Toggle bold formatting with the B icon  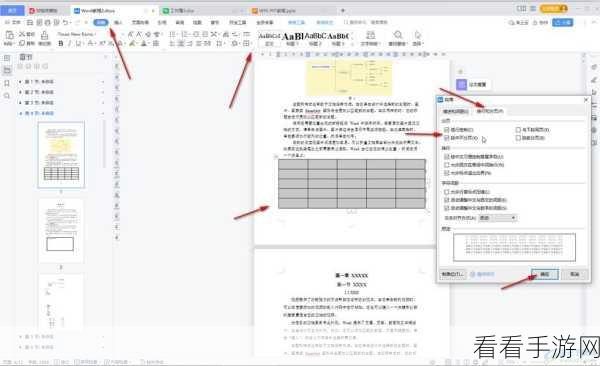pyautogui.click(x=61, y=44)
